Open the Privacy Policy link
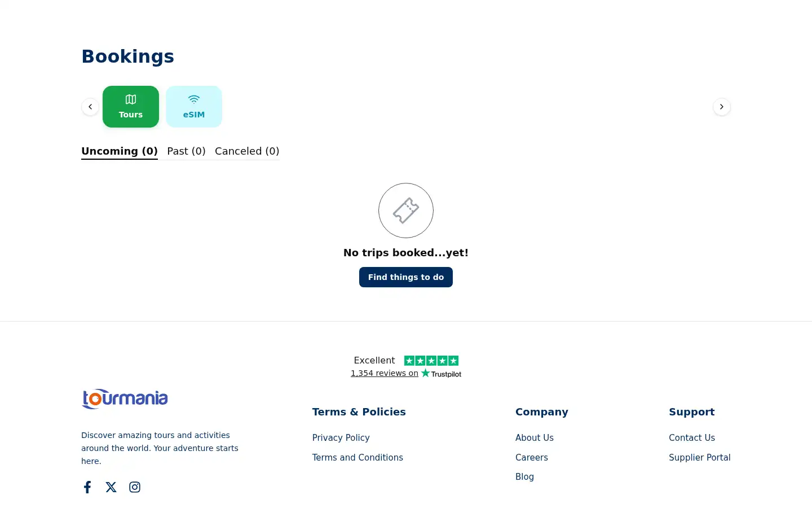The image size is (812, 508). tap(341, 438)
